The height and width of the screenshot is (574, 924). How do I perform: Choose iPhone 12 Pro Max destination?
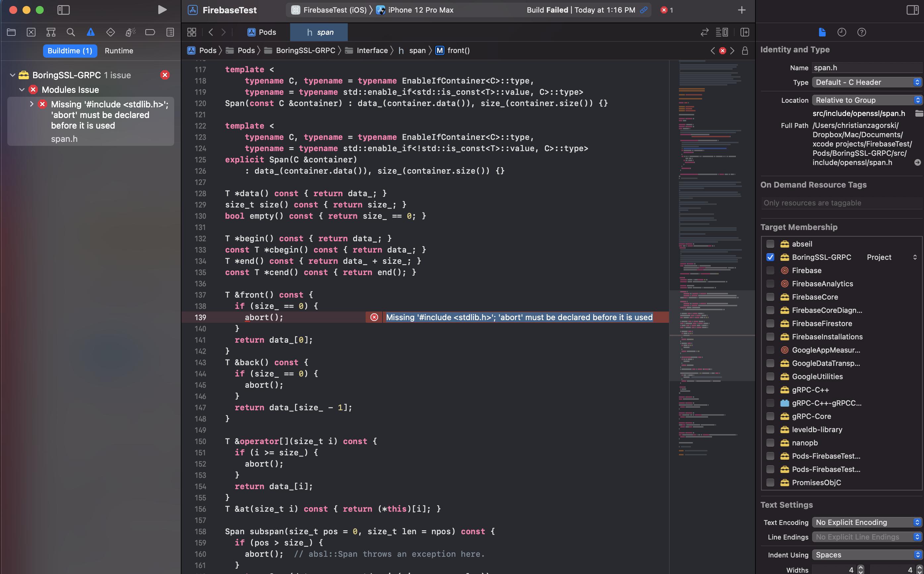[x=415, y=10]
